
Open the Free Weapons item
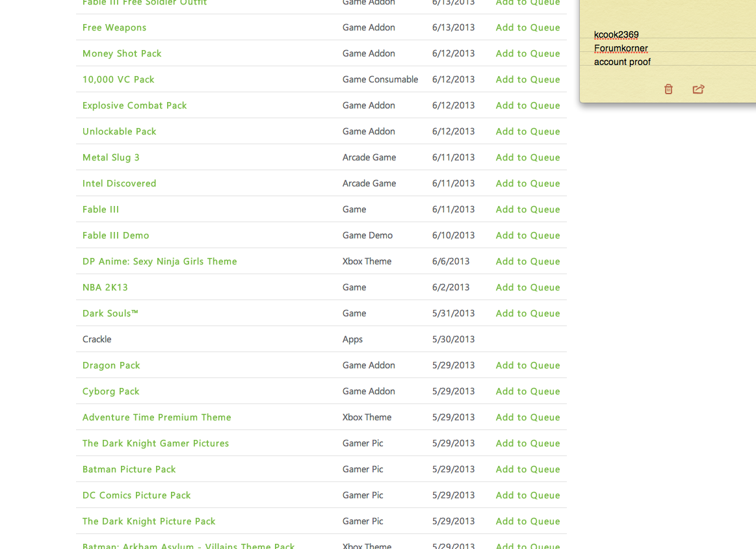(114, 27)
